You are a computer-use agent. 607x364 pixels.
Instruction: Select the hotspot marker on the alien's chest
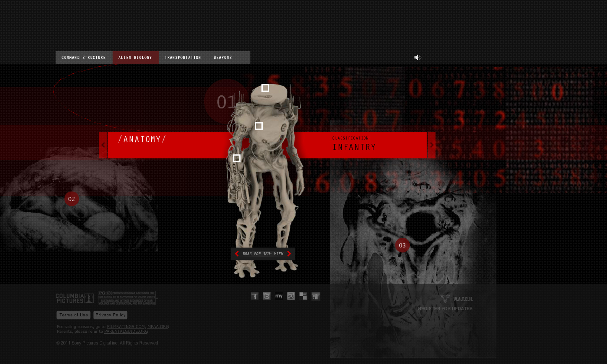pyautogui.click(x=259, y=126)
